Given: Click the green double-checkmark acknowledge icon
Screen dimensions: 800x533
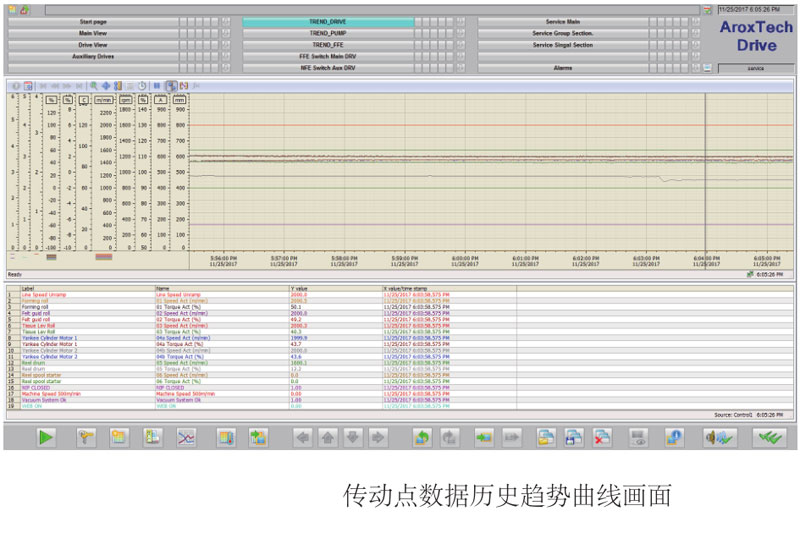Looking at the screenshot, I should tap(769, 437).
